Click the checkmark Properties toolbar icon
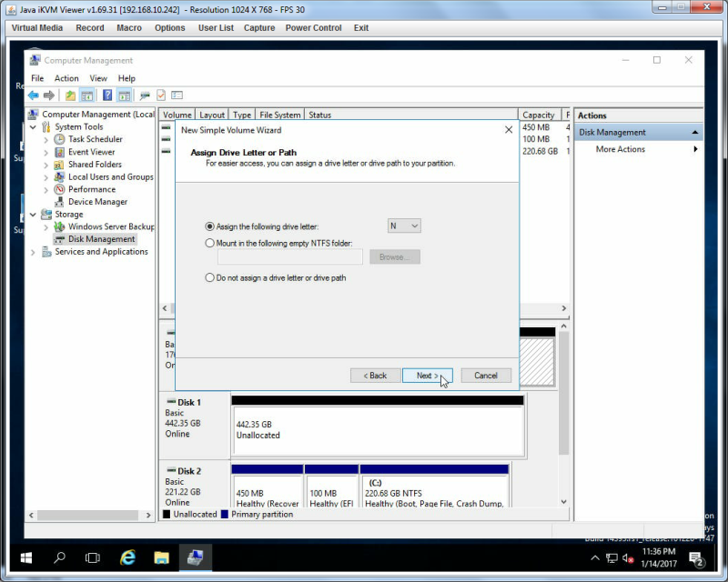This screenshot has width=728, height=582. (161, 95)
